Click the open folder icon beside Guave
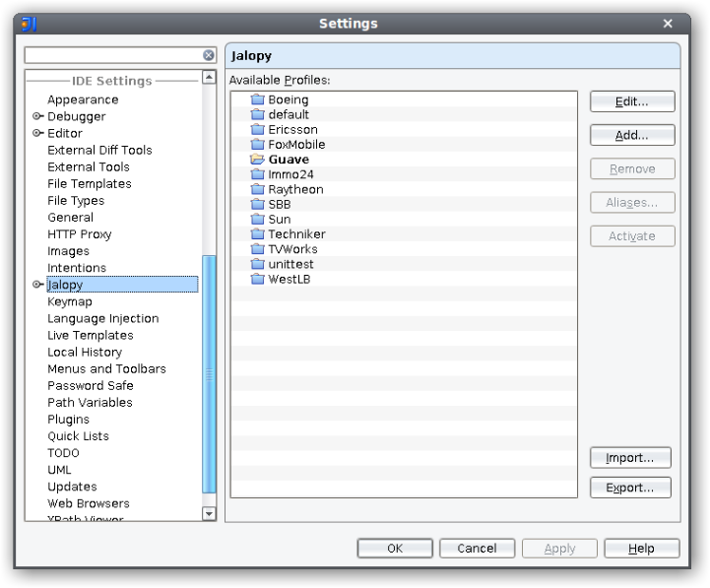Viewport: 710px width, 588px height. click(257, 159)
